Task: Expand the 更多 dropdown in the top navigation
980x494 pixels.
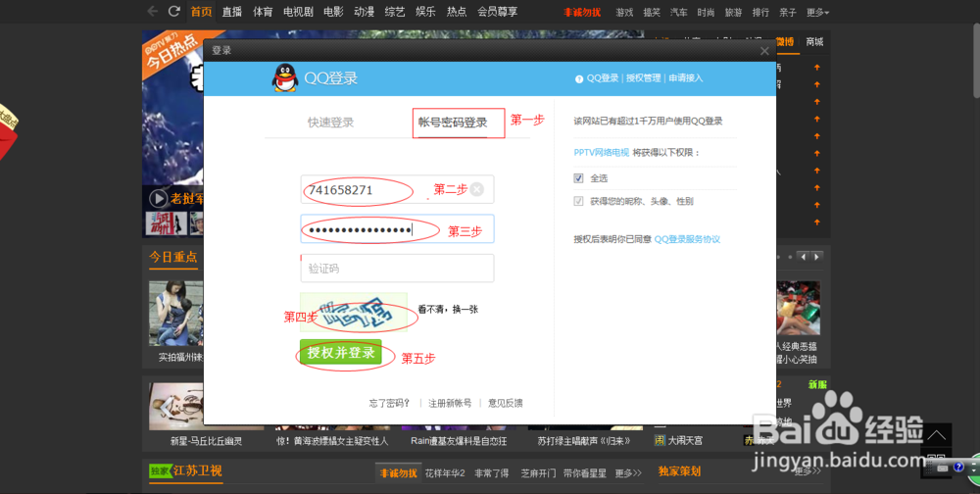Action: 817,12
